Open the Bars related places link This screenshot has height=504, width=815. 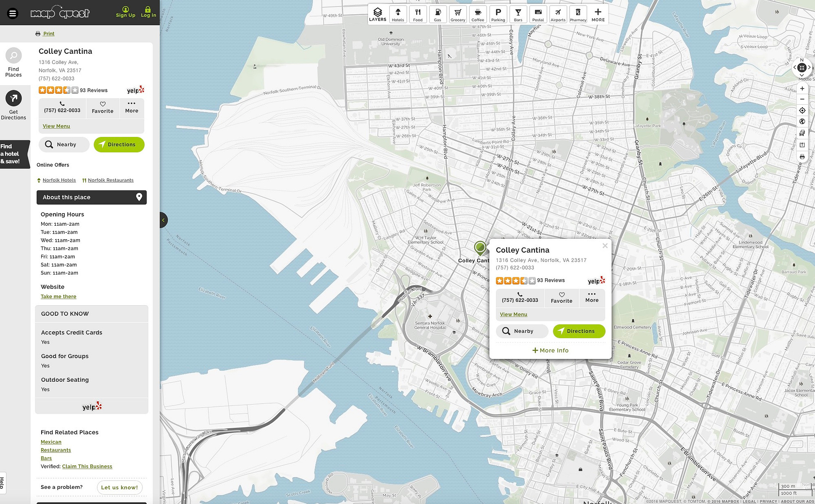click(x=46, y=459)
